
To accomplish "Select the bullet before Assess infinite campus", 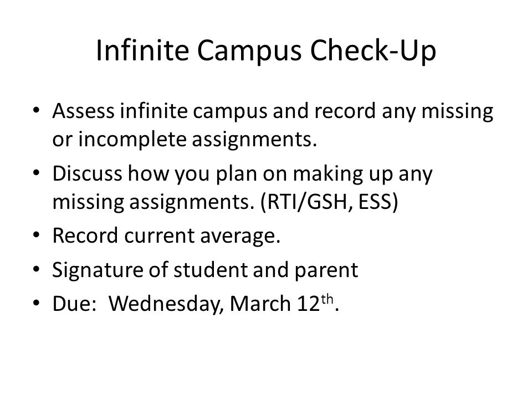I will click(x=37, y=110).
